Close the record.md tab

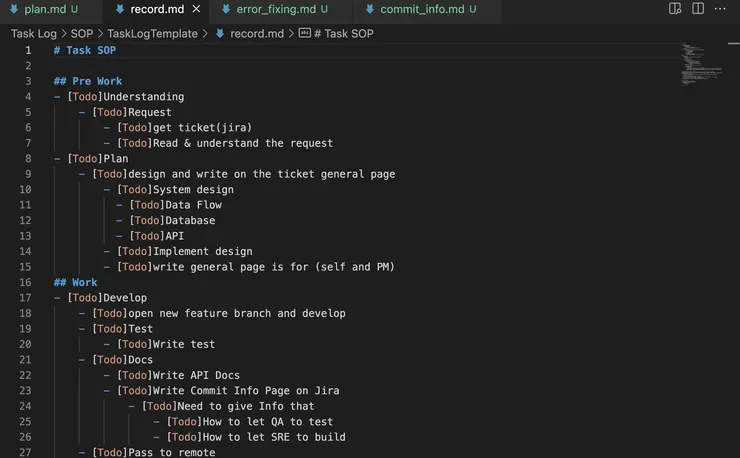coord(196,9)
